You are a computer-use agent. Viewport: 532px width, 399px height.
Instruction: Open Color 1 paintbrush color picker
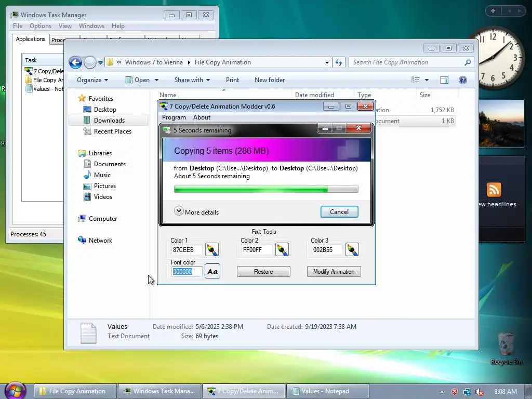pos(212,250)
